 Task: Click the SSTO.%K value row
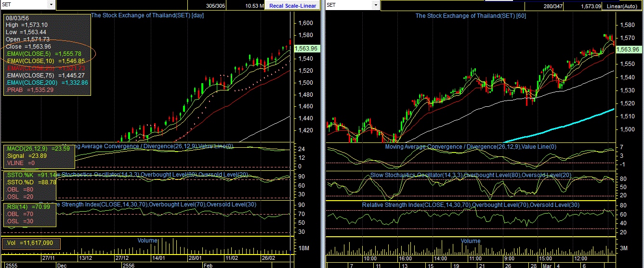click(x=30, y=175)
